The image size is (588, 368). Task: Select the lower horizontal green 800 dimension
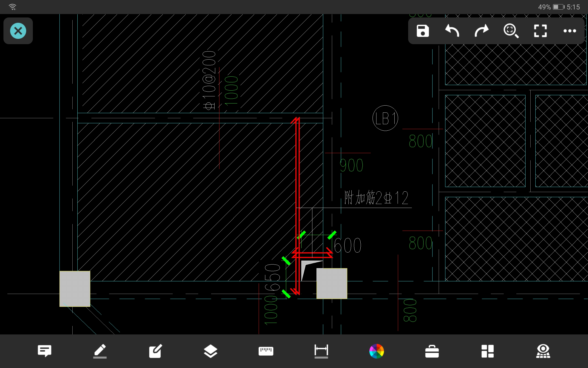click(x=421, y=243)
